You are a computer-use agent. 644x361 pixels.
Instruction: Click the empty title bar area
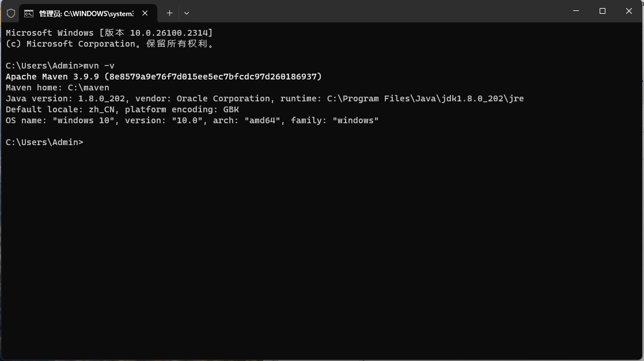click(x=374, y=12)
